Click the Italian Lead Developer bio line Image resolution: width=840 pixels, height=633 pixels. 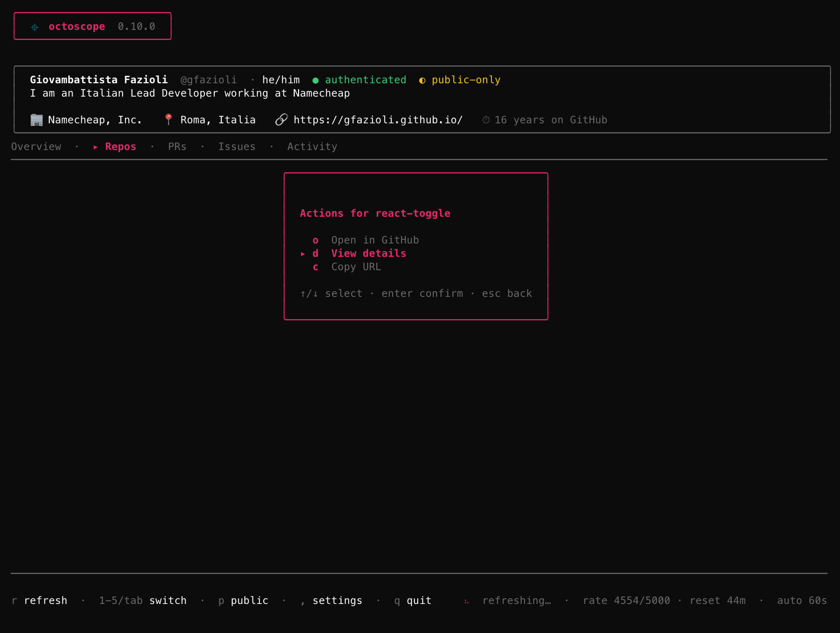pyautogui.click(x=190, y=93)
